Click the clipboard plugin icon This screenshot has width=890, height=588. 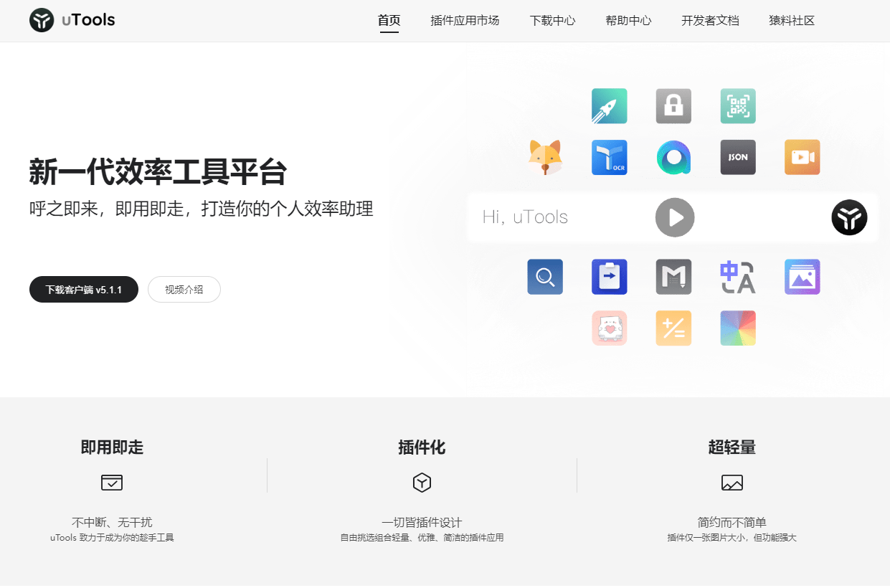[x=610, y=277]
